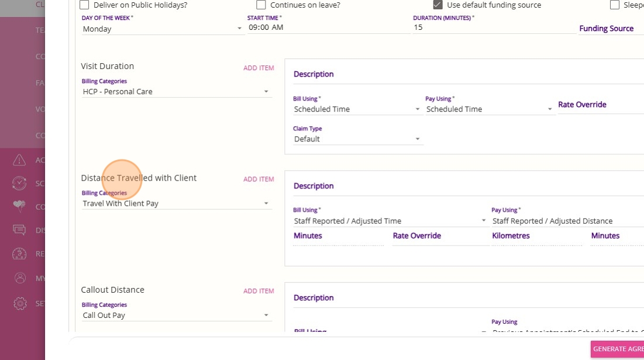This screenshot has width=644, height=360.
Task: Open the Claim Type dropdown
Action: coord(357,139)
